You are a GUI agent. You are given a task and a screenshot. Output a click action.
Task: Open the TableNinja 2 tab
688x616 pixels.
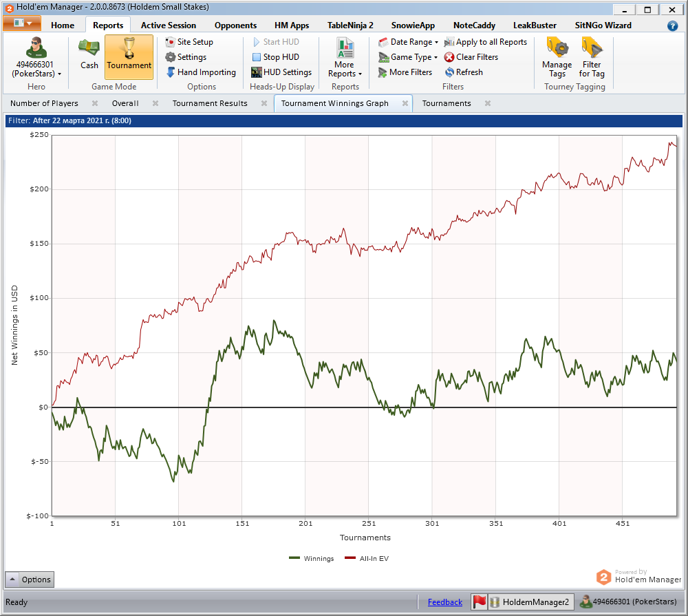(350, 25)
